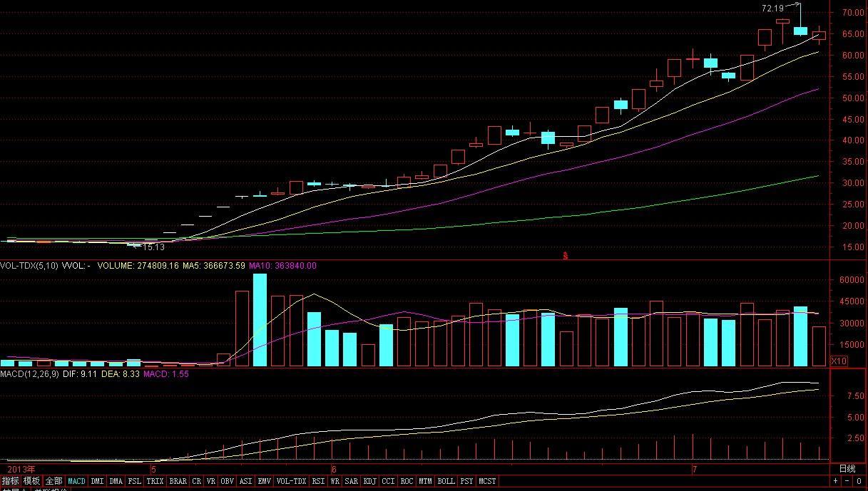Choose the FSL indicator
Viewport: 868px width, 491px height.
click(x=134, y=481)
